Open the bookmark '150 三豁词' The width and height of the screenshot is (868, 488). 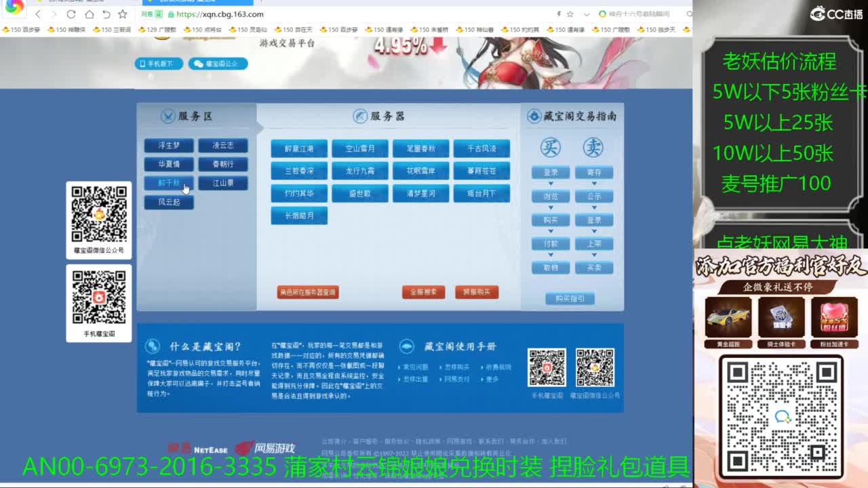(112, 30)
